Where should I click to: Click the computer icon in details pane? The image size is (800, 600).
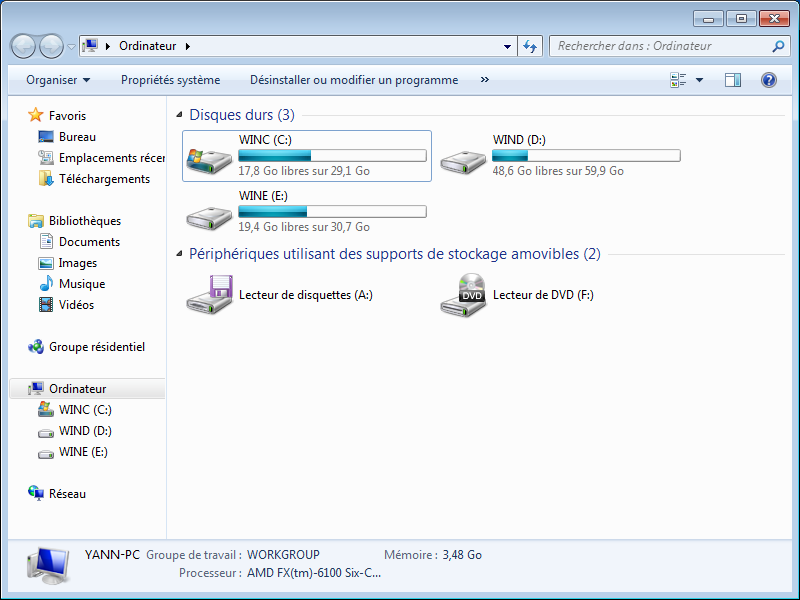click(x=48, y=565)
